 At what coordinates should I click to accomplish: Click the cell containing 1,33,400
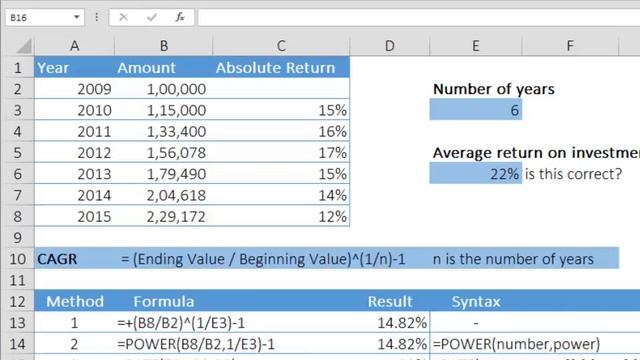(x=164, y=131)
